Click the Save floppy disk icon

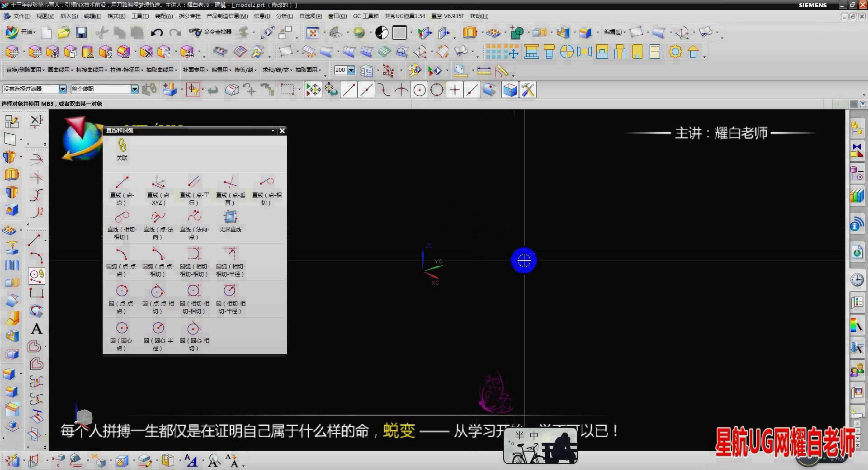(x=81, y=33)
